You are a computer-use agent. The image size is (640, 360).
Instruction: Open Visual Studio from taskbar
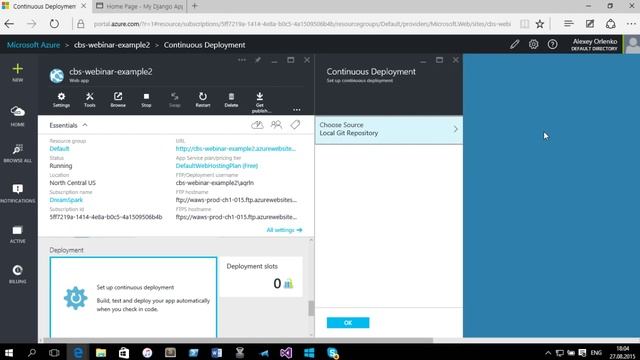pyautogui.click(x=286, y=352)
